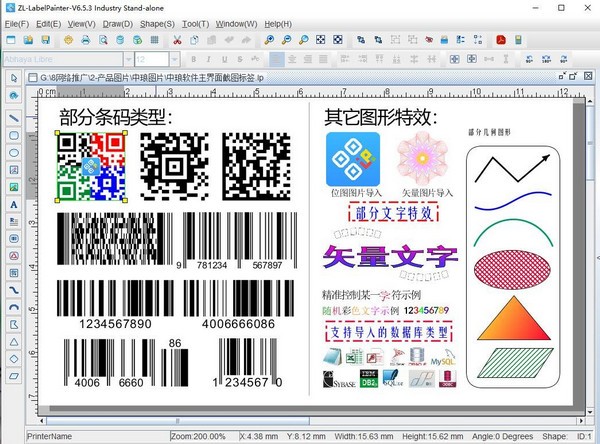Open the Draw(D) menu
This screenshot has width=600, height=444.
tap(117, 24)
